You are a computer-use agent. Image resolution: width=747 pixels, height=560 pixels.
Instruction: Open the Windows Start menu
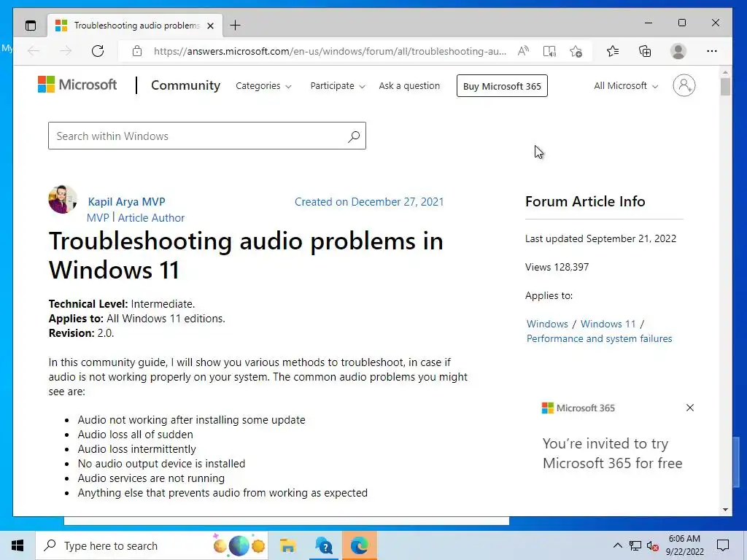point(18,545)
